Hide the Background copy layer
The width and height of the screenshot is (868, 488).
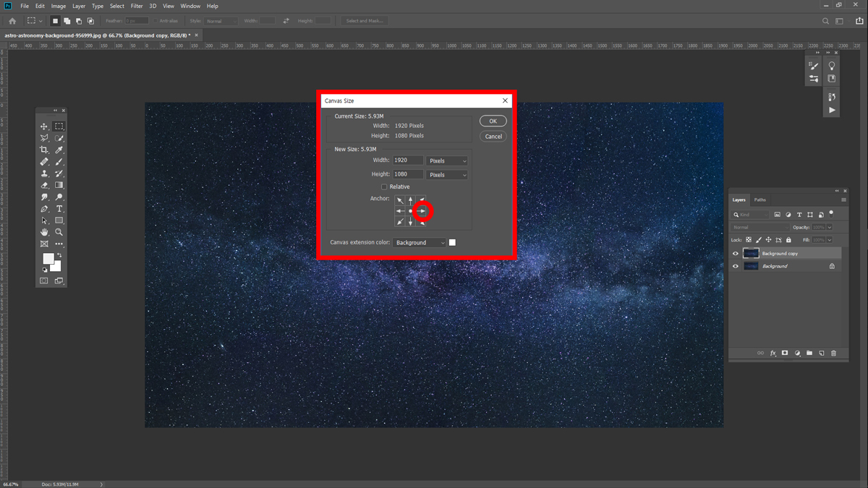pyautogui.click(x=736, y=254)
